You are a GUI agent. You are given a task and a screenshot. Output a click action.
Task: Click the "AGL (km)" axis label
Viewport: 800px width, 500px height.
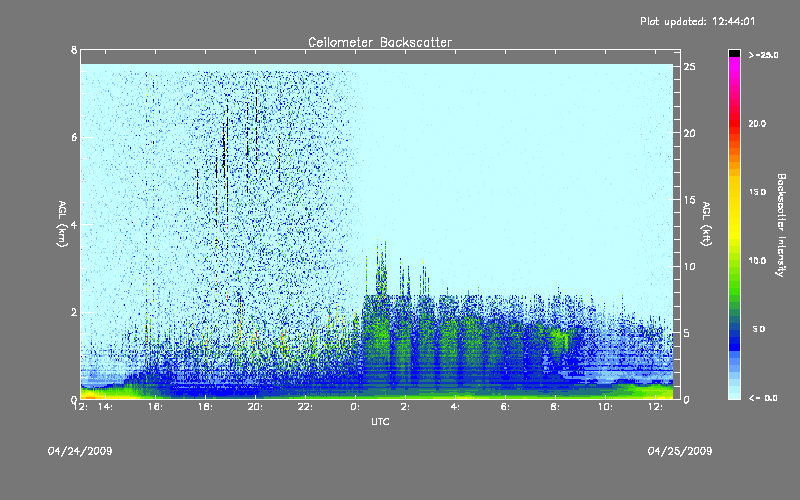click(62, 224)
